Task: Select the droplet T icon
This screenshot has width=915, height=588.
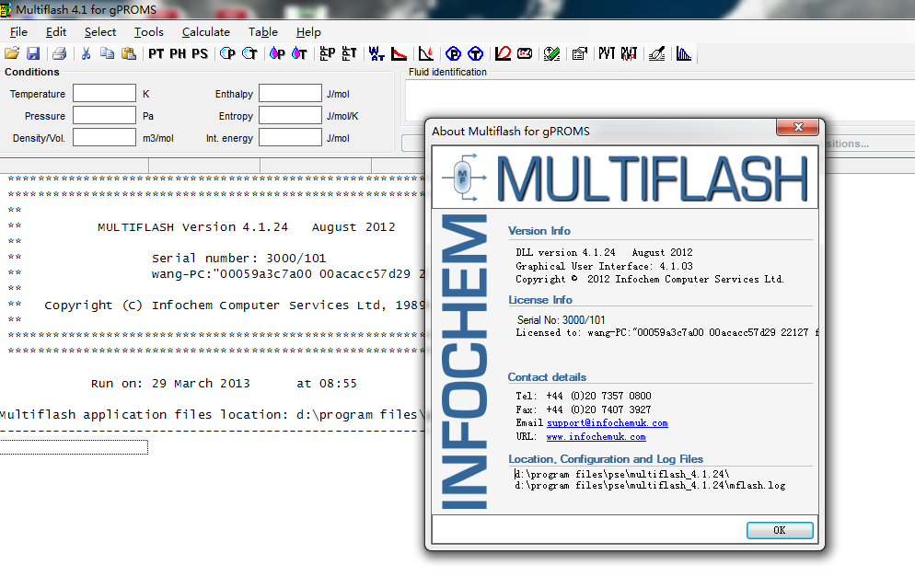Action: 299,53
